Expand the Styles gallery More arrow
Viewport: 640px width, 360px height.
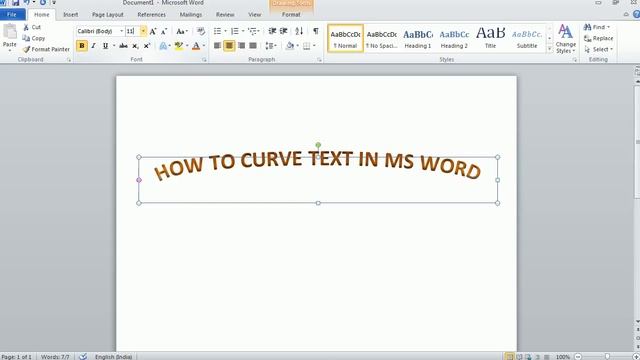pos(549,49)
